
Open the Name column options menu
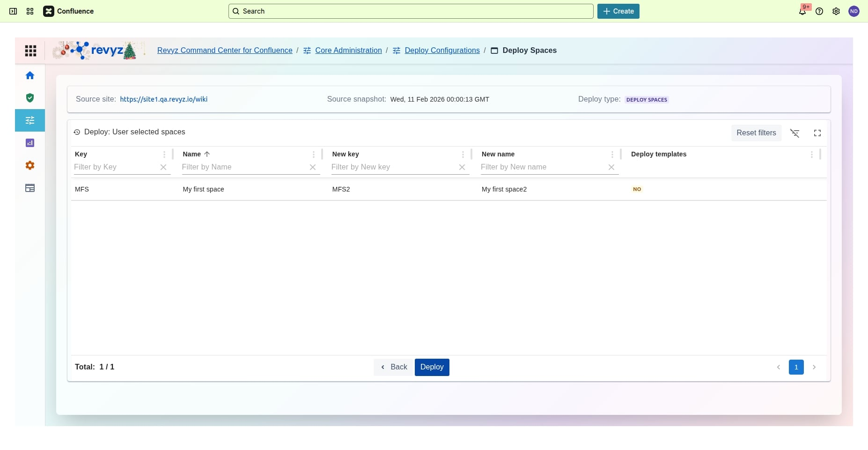[x=313, y=155]
